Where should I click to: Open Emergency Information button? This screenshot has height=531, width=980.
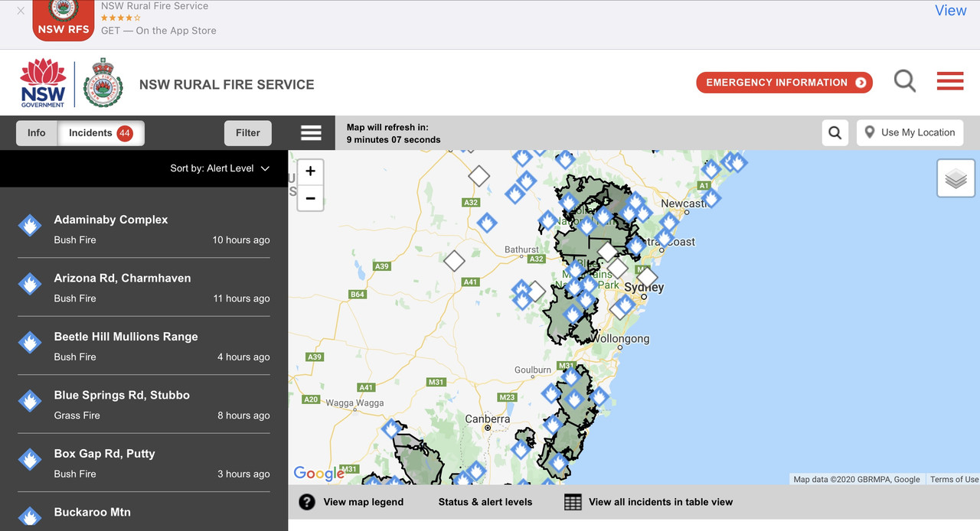tap(785, 83)
